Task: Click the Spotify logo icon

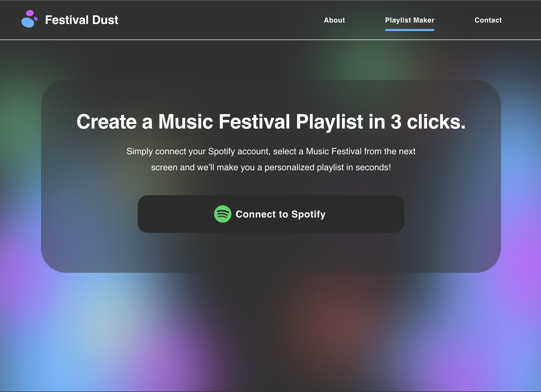Action: pos(222,214)
